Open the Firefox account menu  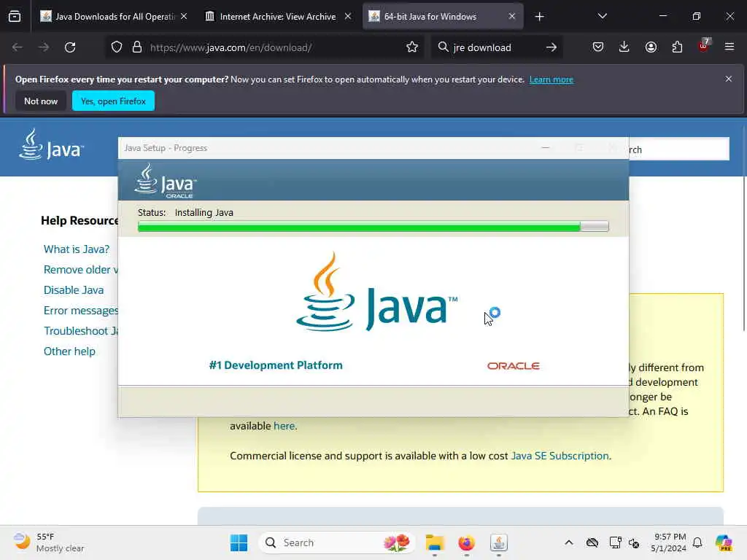(x=651, y=47)
